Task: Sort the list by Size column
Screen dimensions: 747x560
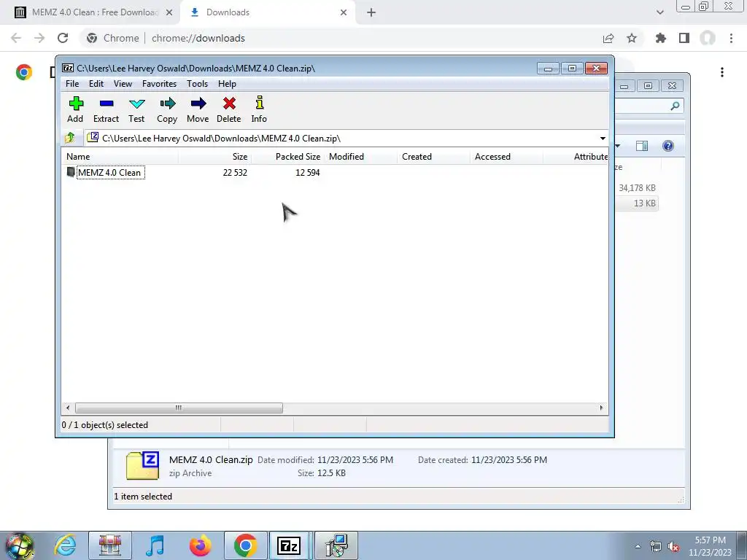Action: tap(215, 157)
